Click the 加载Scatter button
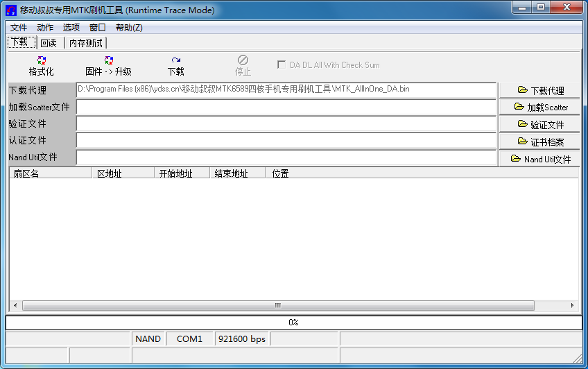The height and width of the screenshot is (369, 588). pyautogui.click(x=539, y=108)
